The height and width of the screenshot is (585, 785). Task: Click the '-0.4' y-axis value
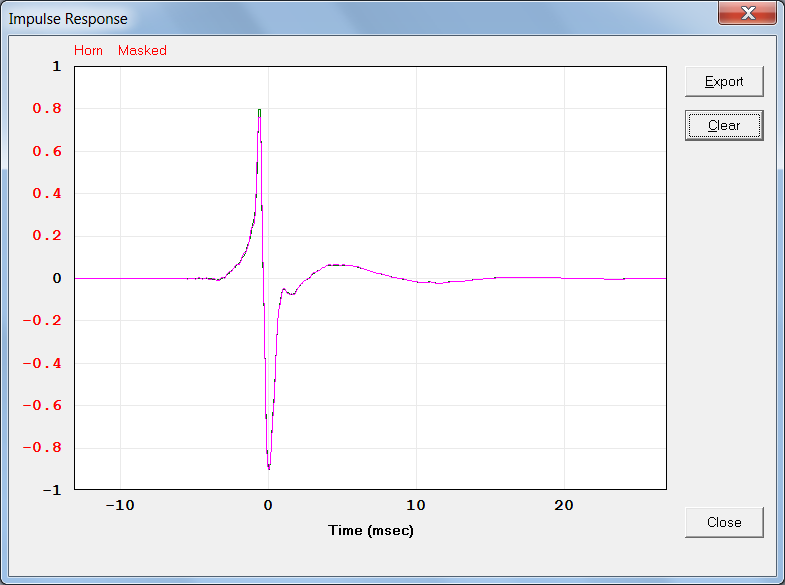click(42, 363)
